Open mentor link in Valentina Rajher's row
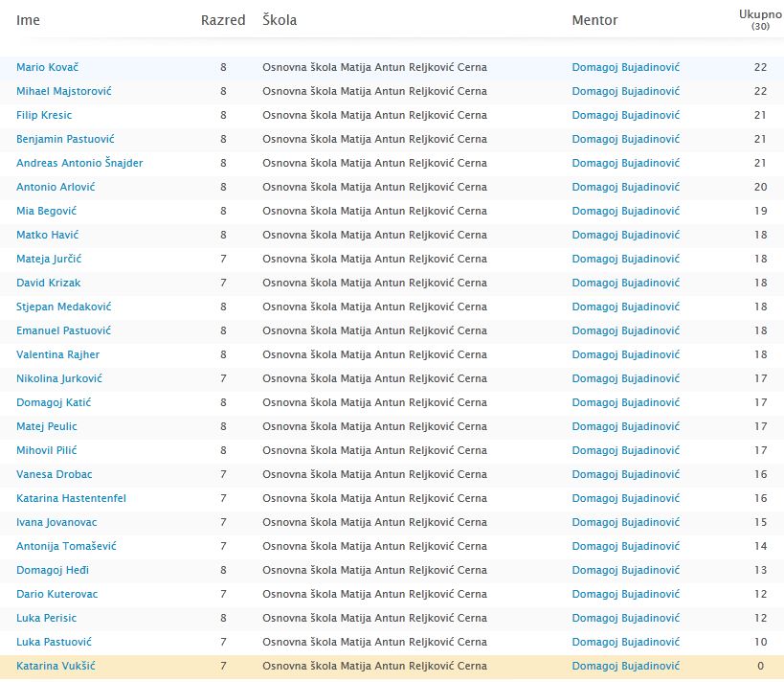Viewport: 784px width, 682px height. click(625, 354)
